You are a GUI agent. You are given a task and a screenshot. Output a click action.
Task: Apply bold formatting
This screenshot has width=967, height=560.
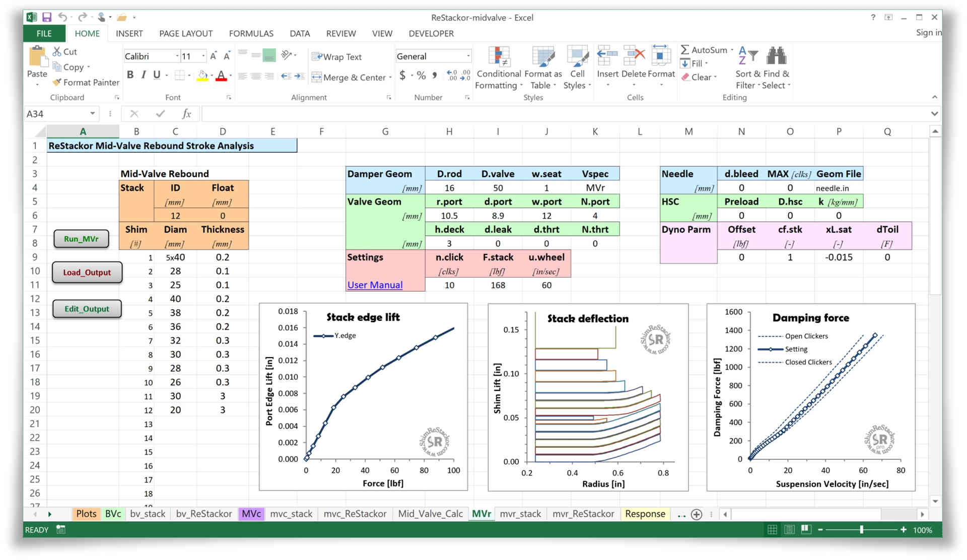[x=130, y=75]
